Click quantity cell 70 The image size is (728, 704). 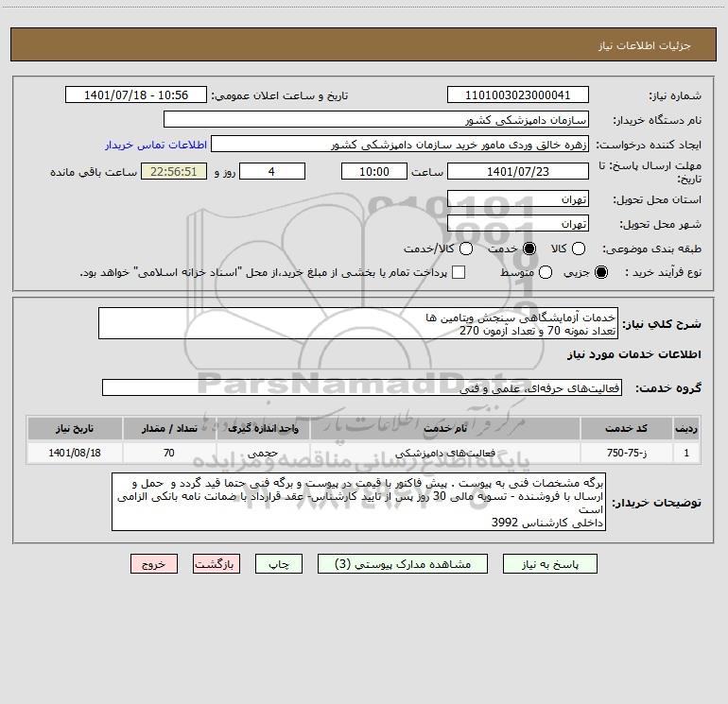coord(169,453)
